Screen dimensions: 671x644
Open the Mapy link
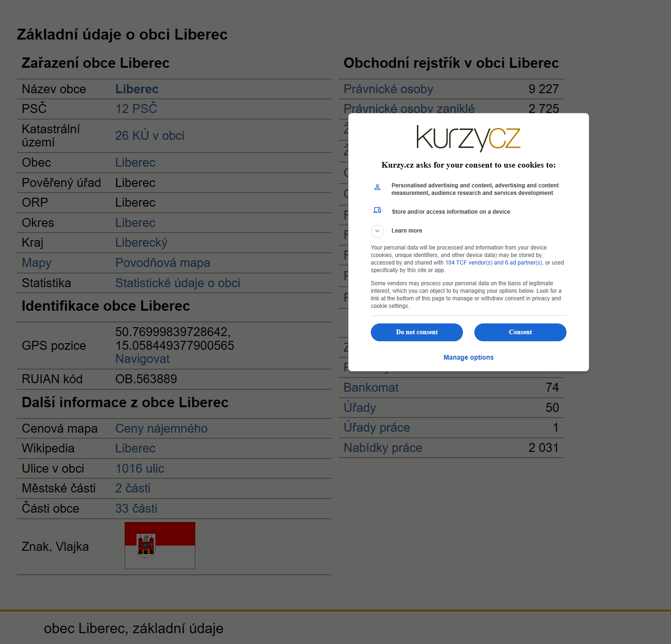[x=37, y=263]
